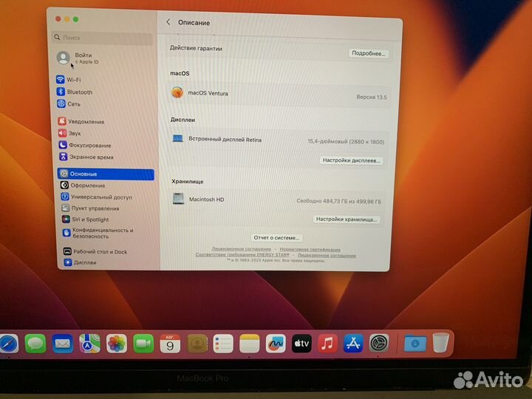
Task: Go back from Описание page
Action: coord(168,22)
